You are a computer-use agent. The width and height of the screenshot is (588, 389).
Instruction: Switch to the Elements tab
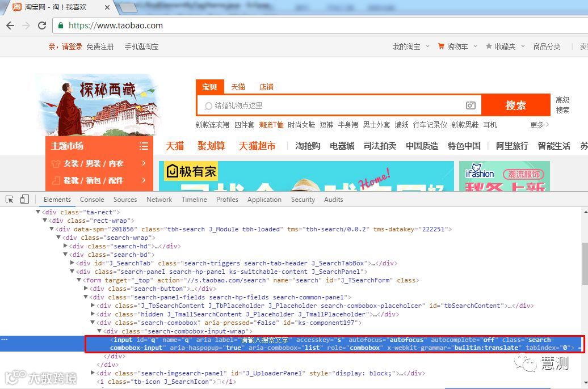click(x=57, y=200)
